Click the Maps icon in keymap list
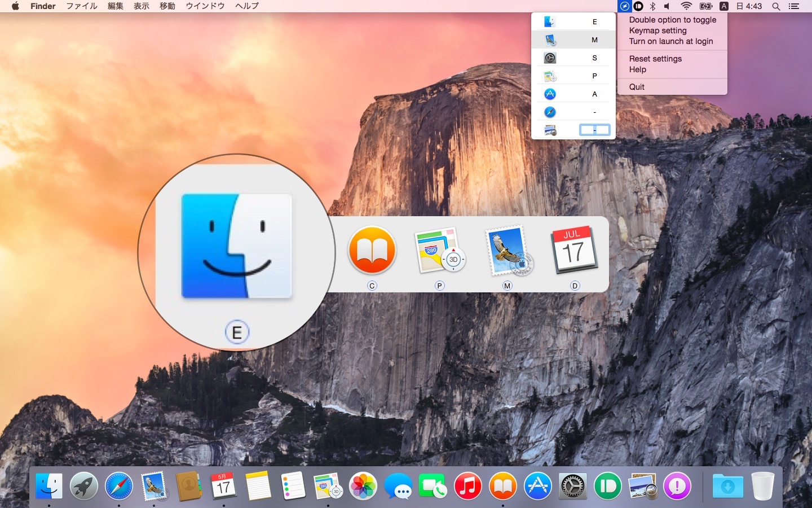812x508 pixels. coord(550,76)
